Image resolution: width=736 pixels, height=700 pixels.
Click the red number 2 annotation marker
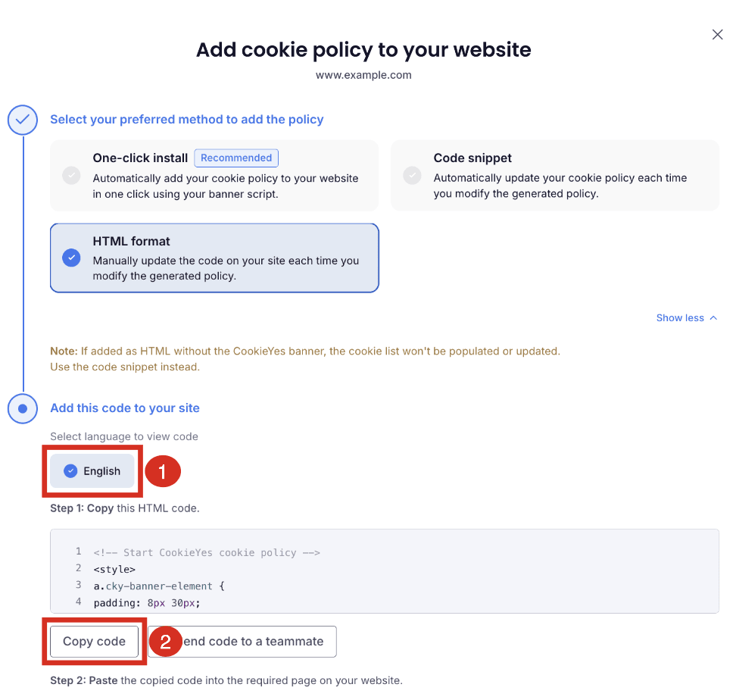click(x=165, y=642)
